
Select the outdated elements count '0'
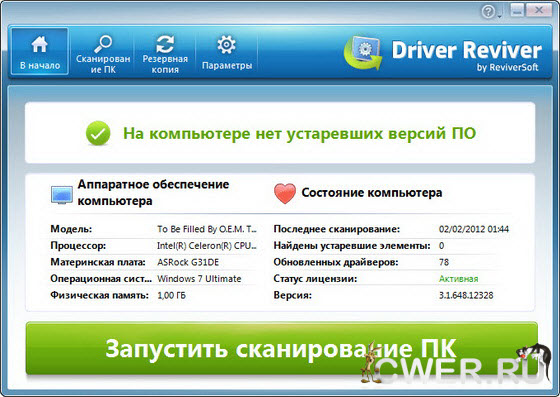click(441, 246)
